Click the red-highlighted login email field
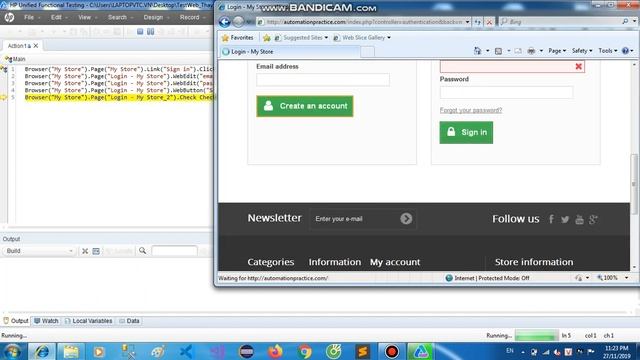Image resolution: width=640 pixels, height=360 pixels. pyautogui.click(x=512, y=67)
